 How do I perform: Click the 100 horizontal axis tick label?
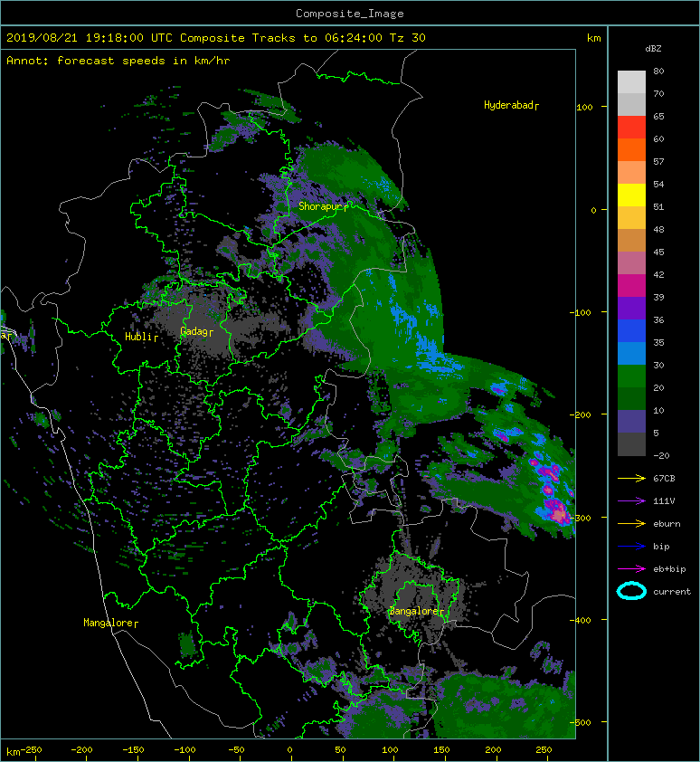tap(390, 750)
